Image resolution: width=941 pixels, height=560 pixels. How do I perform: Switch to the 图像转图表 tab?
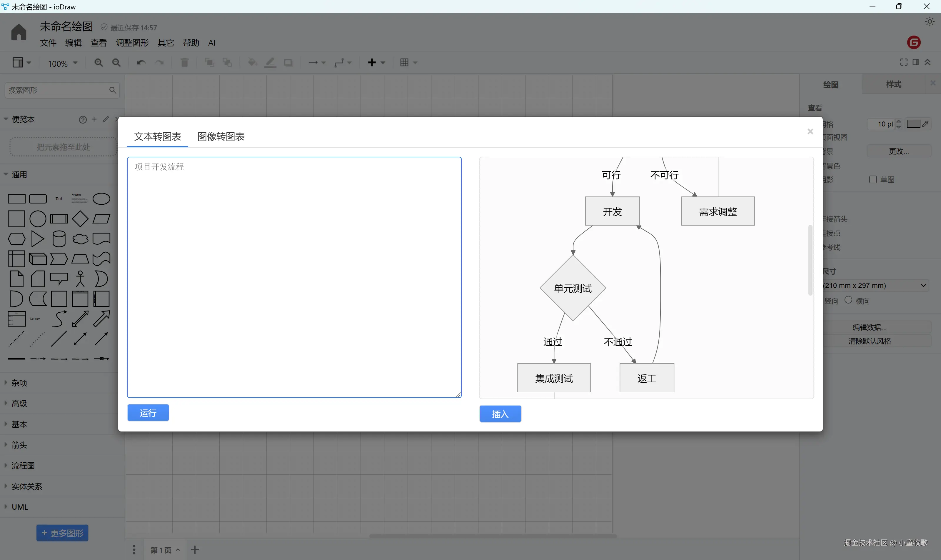point(221,136)
